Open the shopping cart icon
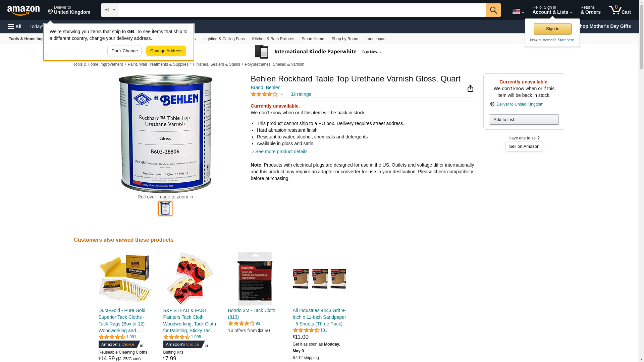The height and width of the screenshot is (362, 644). pyautogui.click(x=620, y=10)
